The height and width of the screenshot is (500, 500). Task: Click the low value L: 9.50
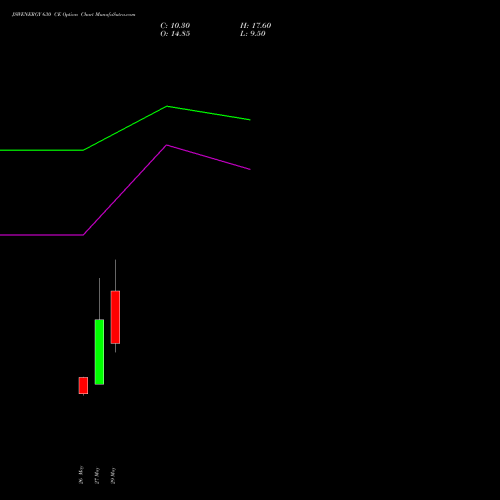click(253, 34)
